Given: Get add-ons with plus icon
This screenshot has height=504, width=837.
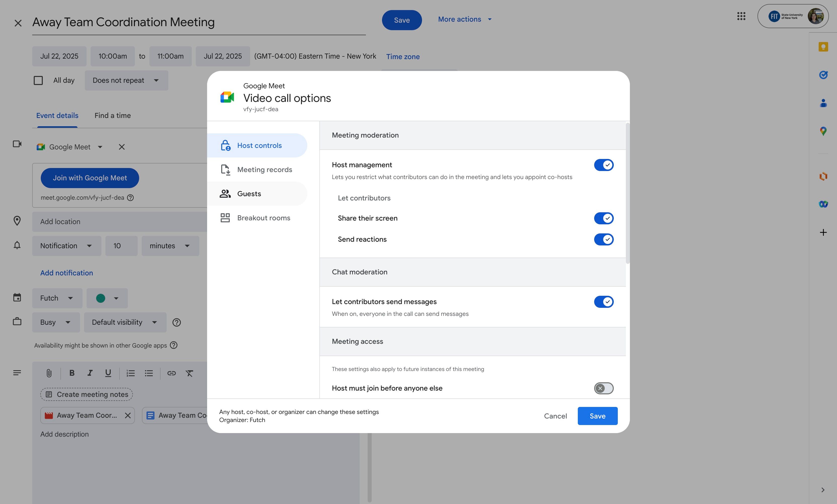Looking at the screenshot, I should pyautogui.click(x=823, y=232).
